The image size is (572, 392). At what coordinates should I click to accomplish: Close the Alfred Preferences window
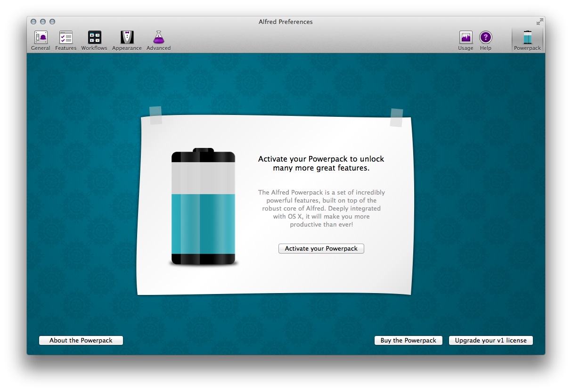33,22
